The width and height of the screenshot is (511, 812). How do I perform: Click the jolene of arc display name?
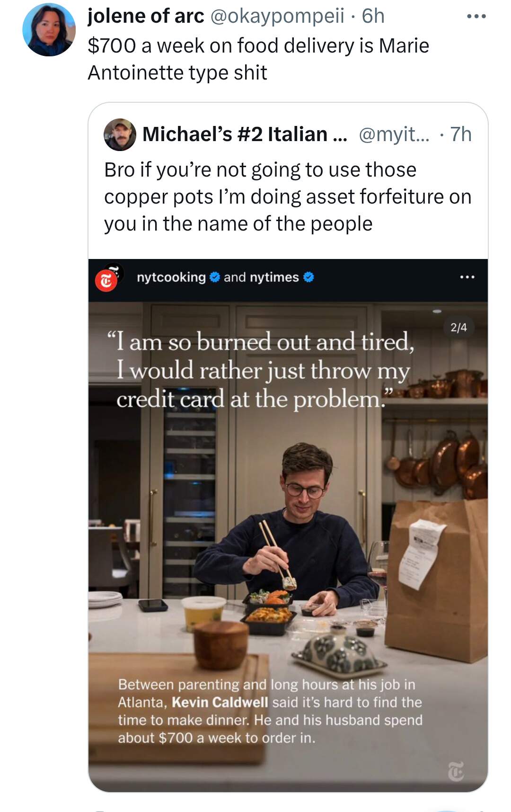146,16
